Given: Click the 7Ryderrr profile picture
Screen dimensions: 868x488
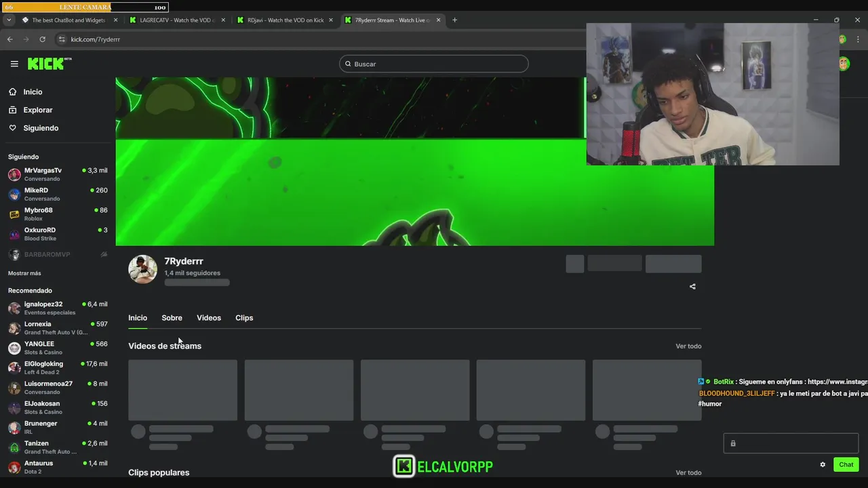Looking at the screenshot, I should (143, 269).
